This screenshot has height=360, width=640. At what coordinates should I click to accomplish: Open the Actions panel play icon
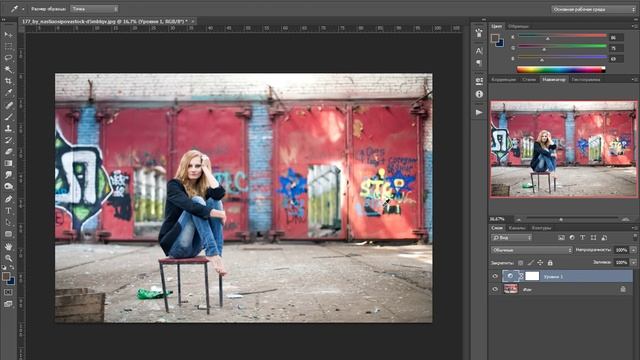point(479,112)
